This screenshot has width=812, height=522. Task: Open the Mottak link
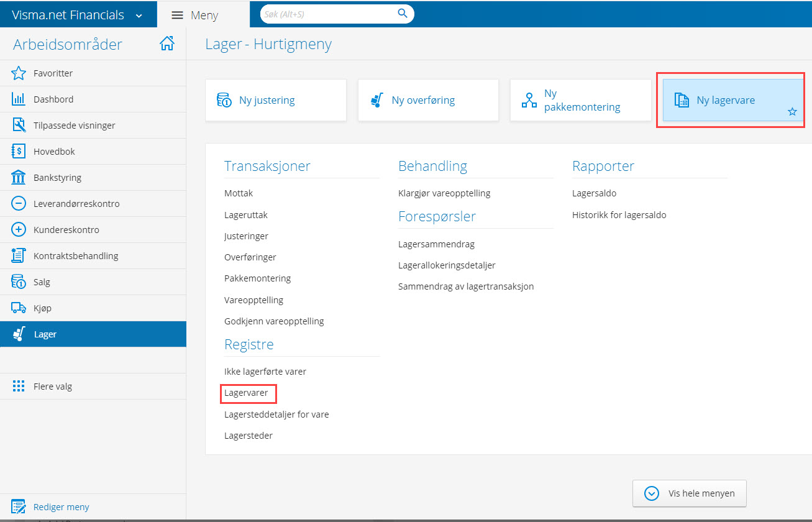tap(239, 193)
